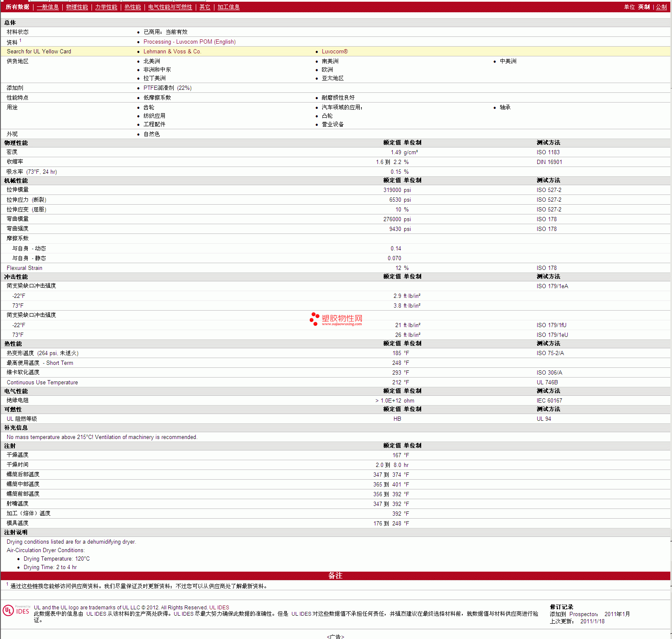Click the UL 746B test method link
The width and height of the screenshot is (672, 639).
point(547,382)
